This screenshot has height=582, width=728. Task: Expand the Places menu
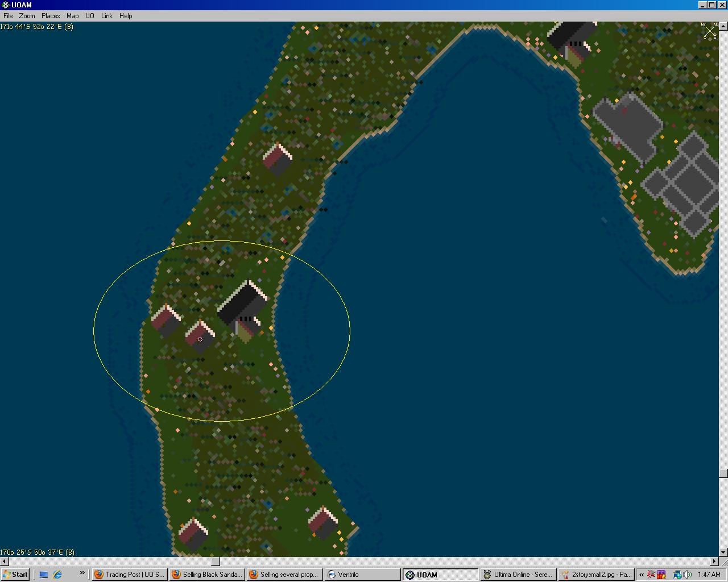[51, 16]
